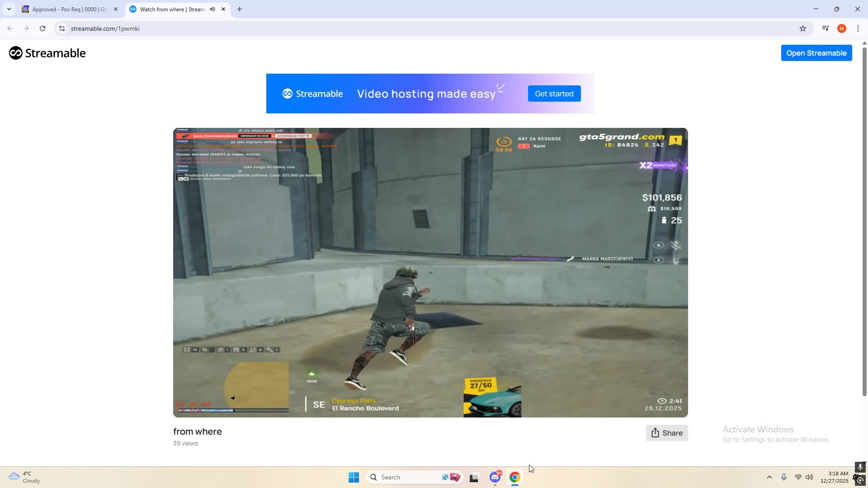Open the Windows Start menu

[x=353, y=477]
